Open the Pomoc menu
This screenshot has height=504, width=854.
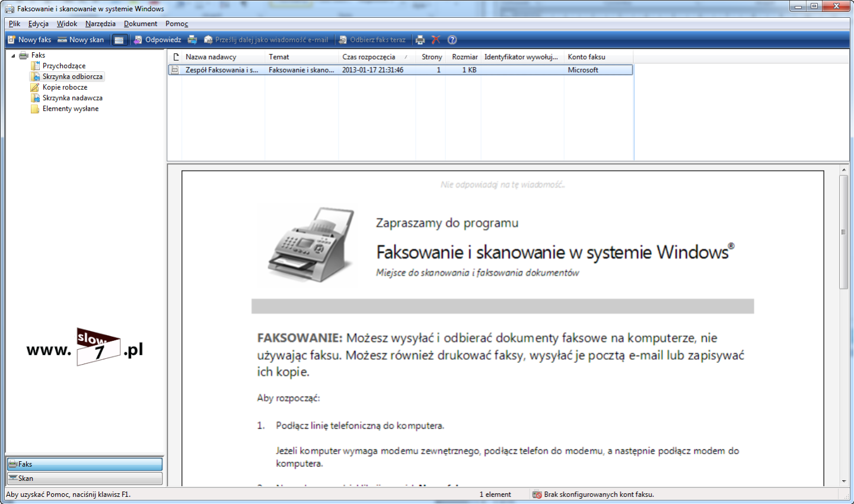(177, 24)
